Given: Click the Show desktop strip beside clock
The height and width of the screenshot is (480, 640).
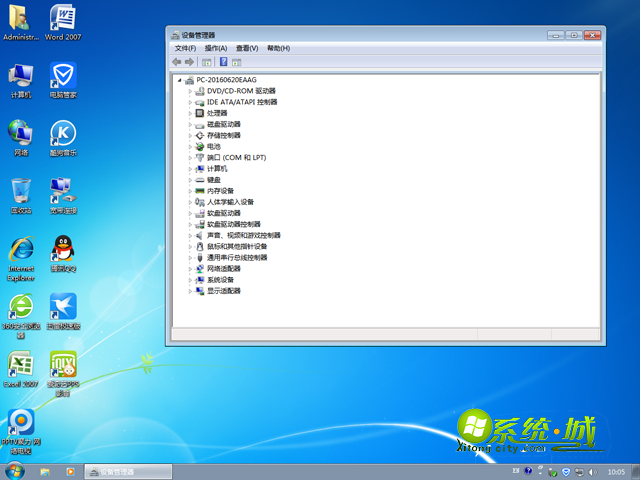Looking at the screenshot, I should tap(636, 472).
